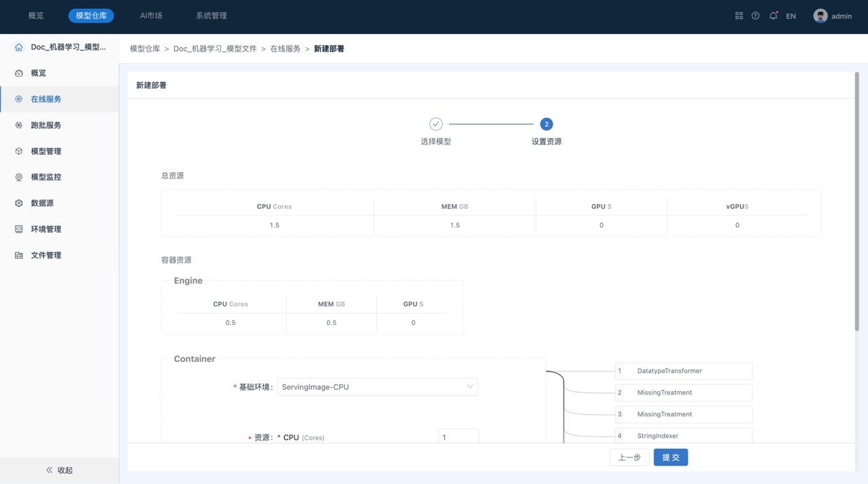
Task: Click 在线服务 breadcrumb link
Action: (x=285, y=49)
